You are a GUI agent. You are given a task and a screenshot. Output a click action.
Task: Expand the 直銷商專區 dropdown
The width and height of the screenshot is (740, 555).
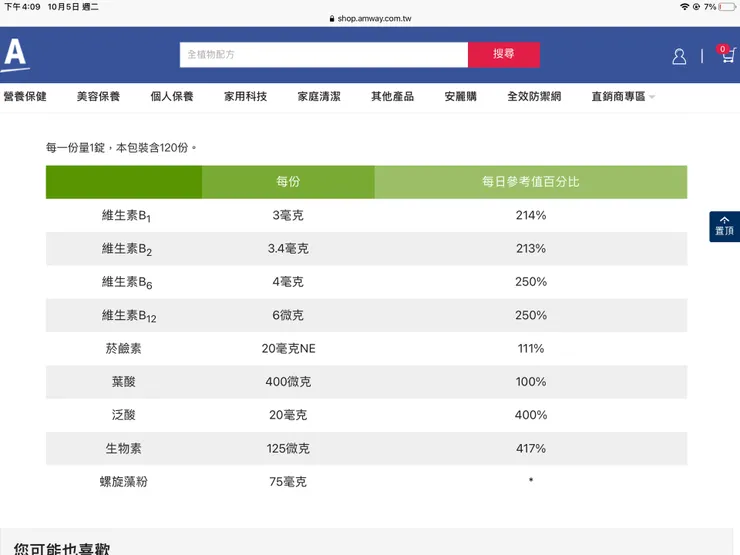[x=623, y=96]
